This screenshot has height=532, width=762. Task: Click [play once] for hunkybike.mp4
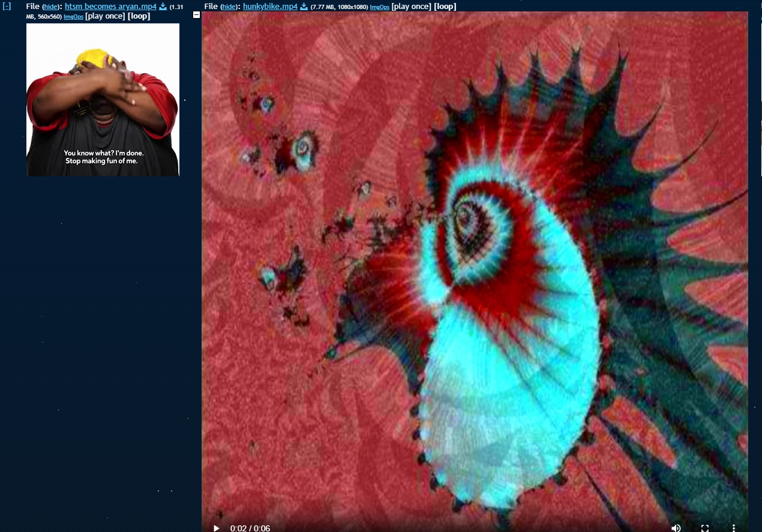[x=411, y=7]
